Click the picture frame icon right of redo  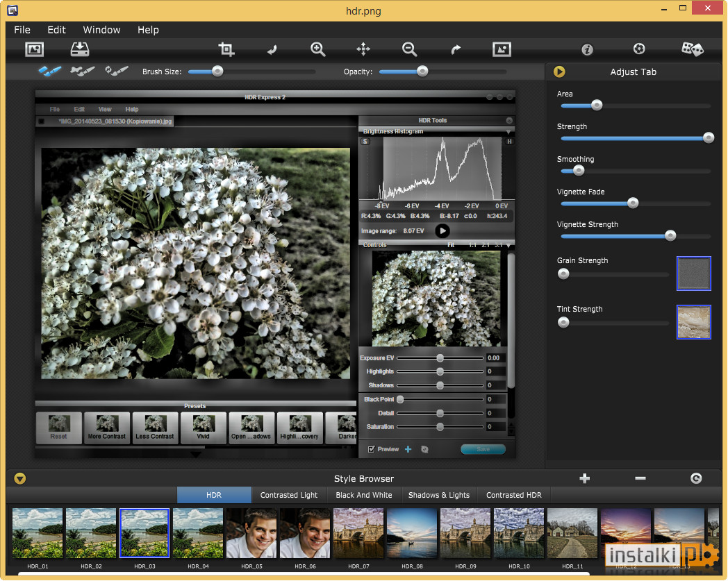(502, 49)
